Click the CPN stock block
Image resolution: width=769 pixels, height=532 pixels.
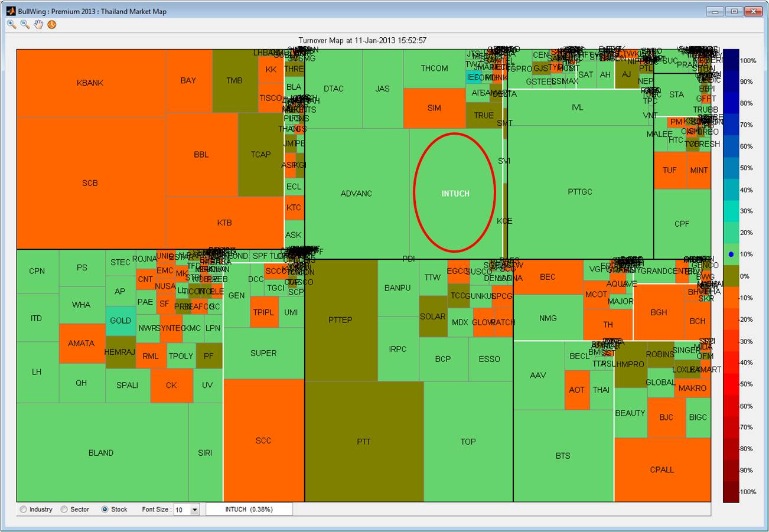37,272
